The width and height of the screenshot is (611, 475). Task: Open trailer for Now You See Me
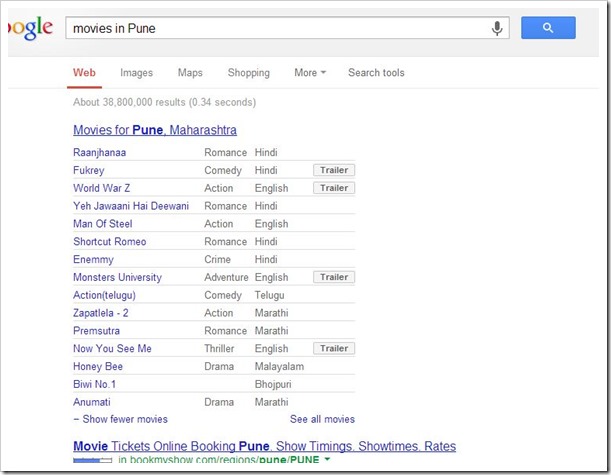coord(334,349)
